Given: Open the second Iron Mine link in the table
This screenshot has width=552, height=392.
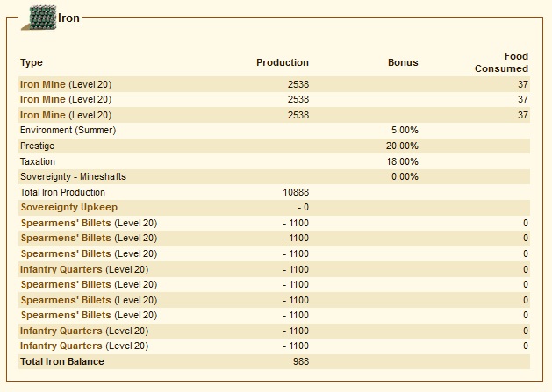Looking at the screenshot, I should point(43,100).
